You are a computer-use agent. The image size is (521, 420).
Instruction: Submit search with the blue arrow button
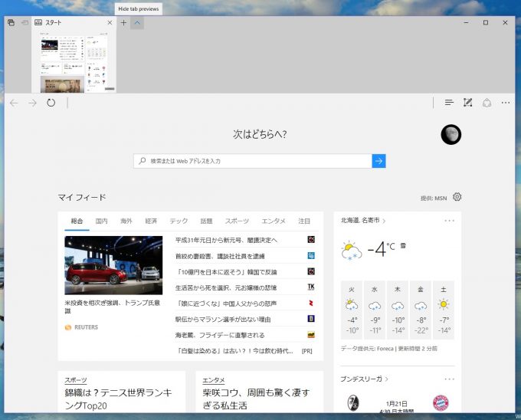(x=378, y=161)
